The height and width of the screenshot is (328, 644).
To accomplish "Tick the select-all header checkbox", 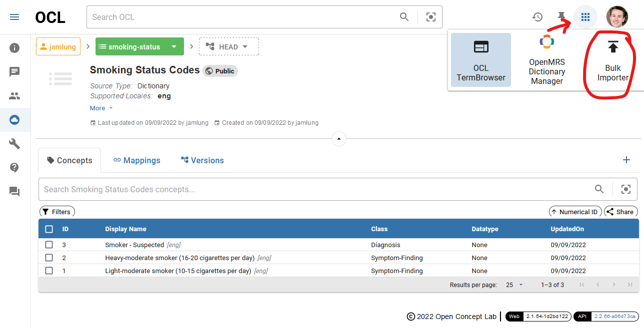I will coord(49,229).
